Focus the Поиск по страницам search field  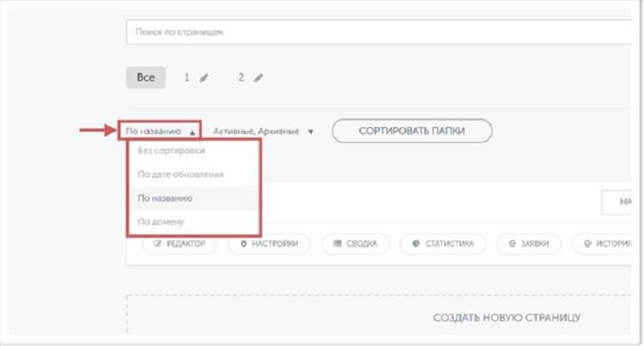coord(379,32)
